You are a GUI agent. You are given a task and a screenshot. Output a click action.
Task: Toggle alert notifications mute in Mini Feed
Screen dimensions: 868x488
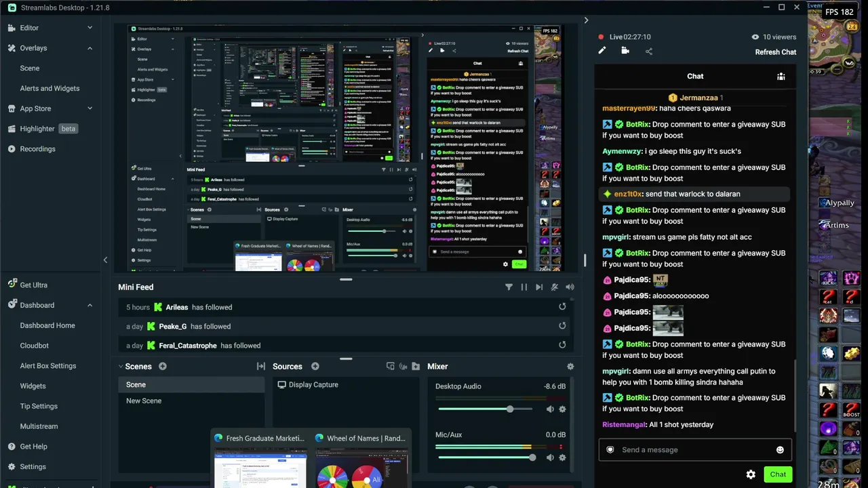[x=555, y=287]
